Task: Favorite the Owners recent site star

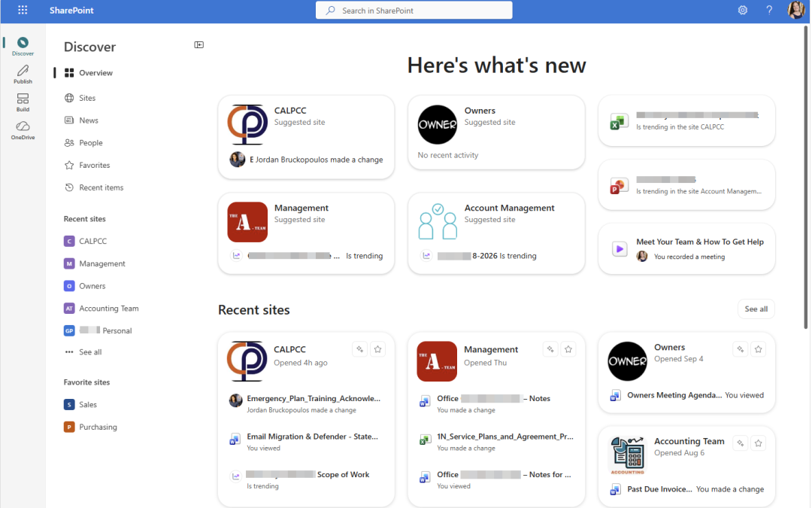Action: [x=758, y=349]
